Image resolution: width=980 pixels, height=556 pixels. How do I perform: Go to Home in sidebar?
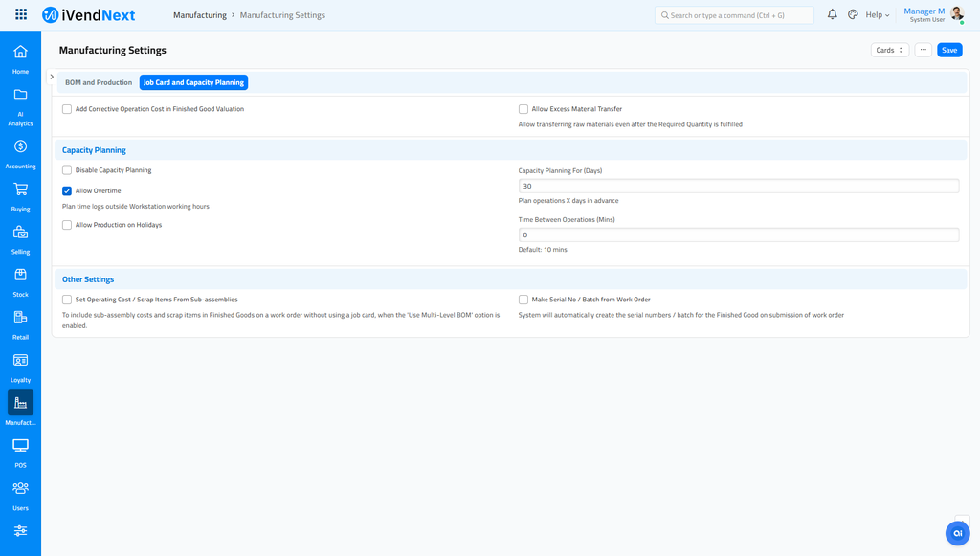[21, 59]
